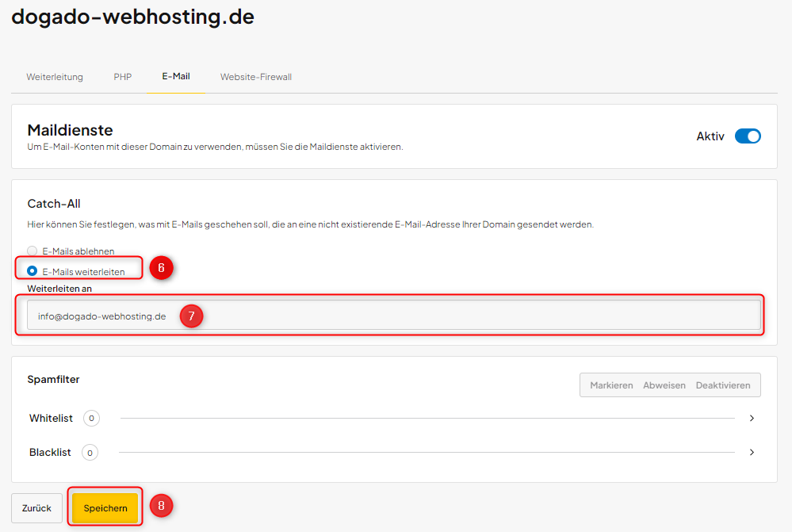Set spam filter to Markieren

(x=611, y=385)
